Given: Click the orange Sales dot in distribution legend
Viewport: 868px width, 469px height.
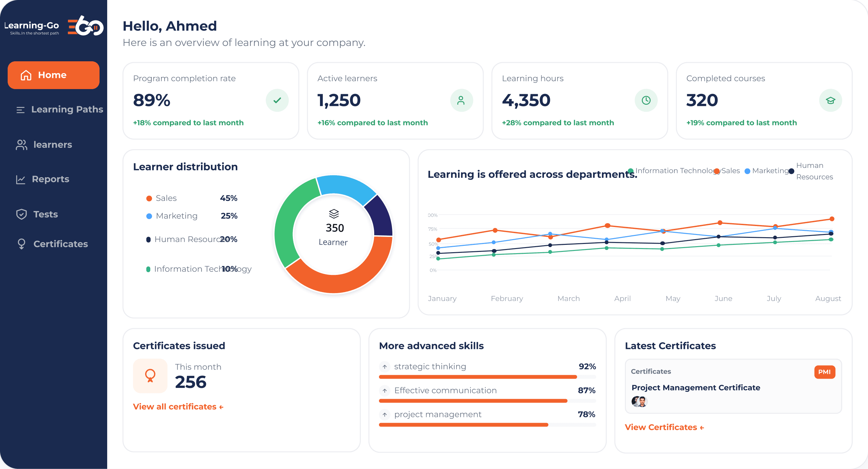Looking at the screenshot, I should 149,199.
